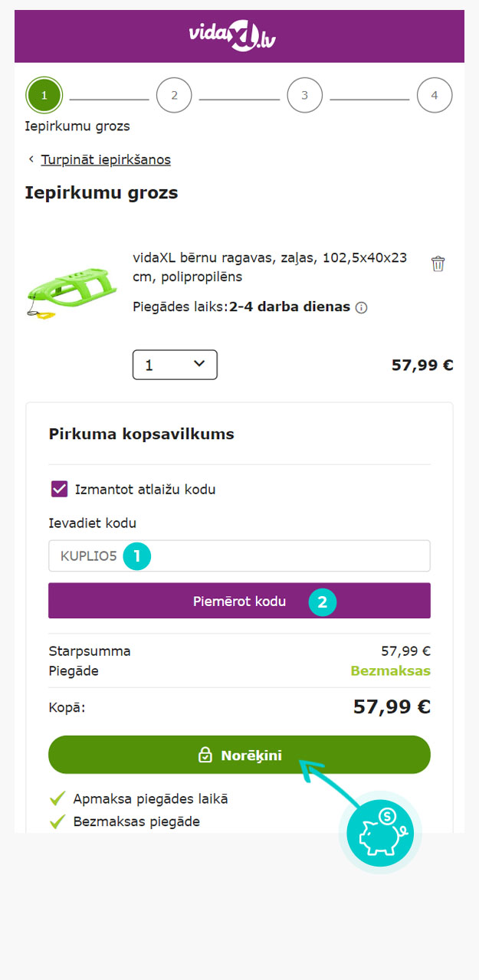The height and width of the screenshot is (980, 479).
Task: Go to checkout step 3 circle
Action: (x=304, y=95)
